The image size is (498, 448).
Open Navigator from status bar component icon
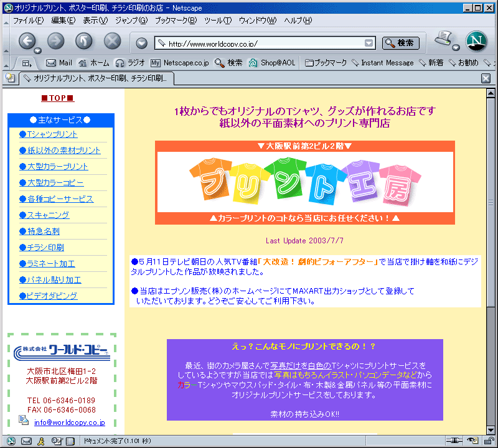pyautogui.click(x=11, y=441)
